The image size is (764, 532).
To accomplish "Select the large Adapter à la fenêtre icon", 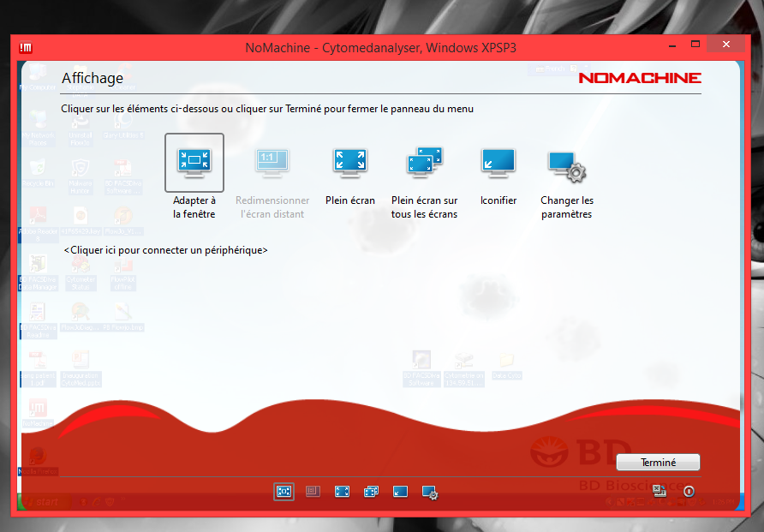I will 194,162.
